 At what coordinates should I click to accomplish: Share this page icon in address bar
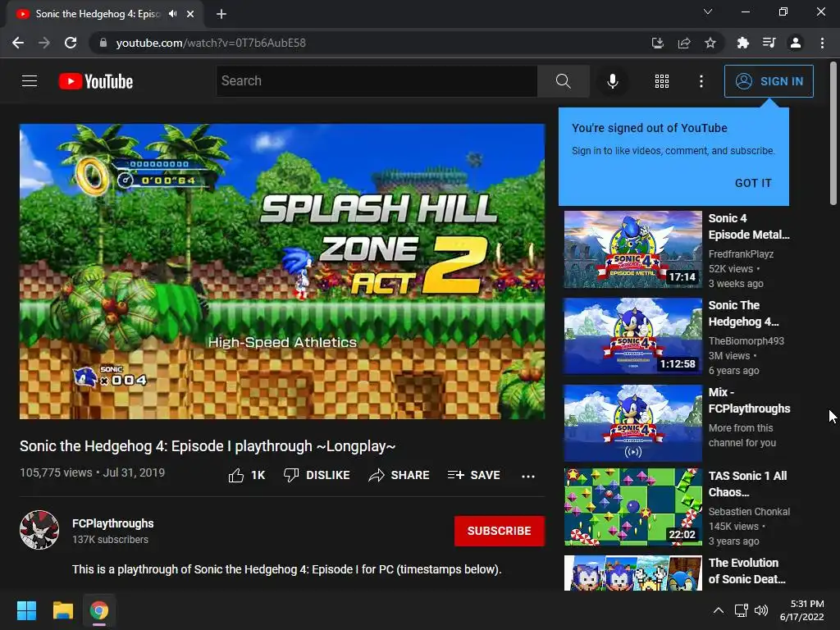click(x=684, y=43)
